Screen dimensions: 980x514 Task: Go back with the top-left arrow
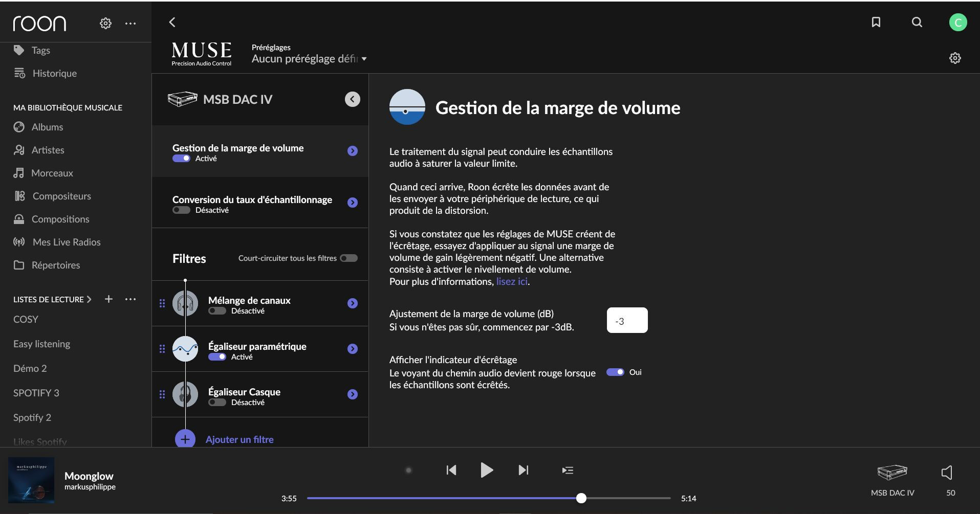[x=172, y=22]
